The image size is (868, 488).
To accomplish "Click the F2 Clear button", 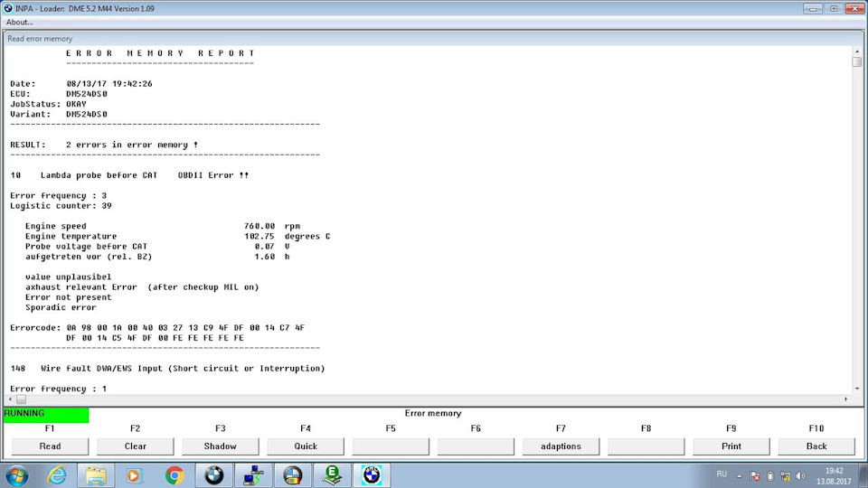I will point(135,446).
